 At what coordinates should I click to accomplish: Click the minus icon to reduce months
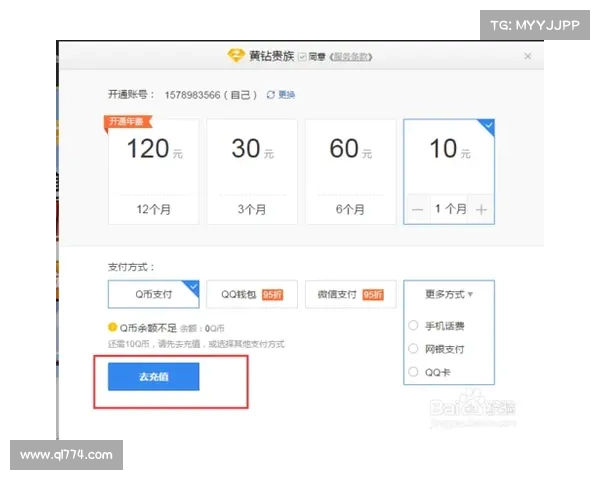click(x=418, y=209)
